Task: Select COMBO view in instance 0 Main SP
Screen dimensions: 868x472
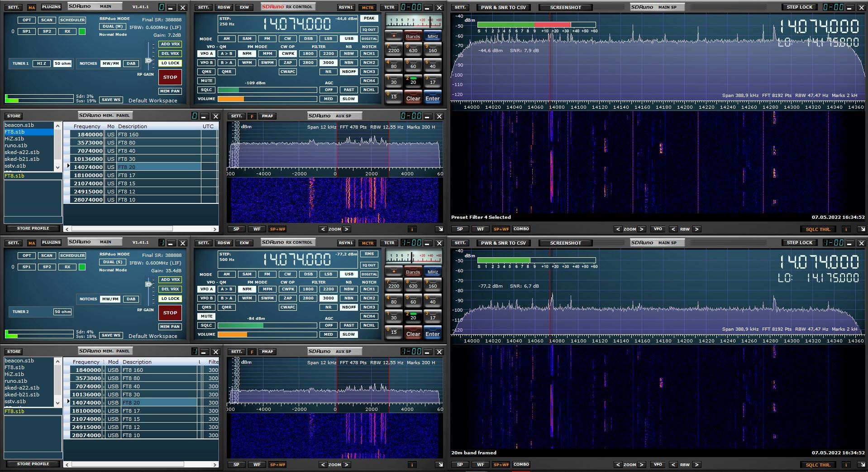Action: point(521,229)
